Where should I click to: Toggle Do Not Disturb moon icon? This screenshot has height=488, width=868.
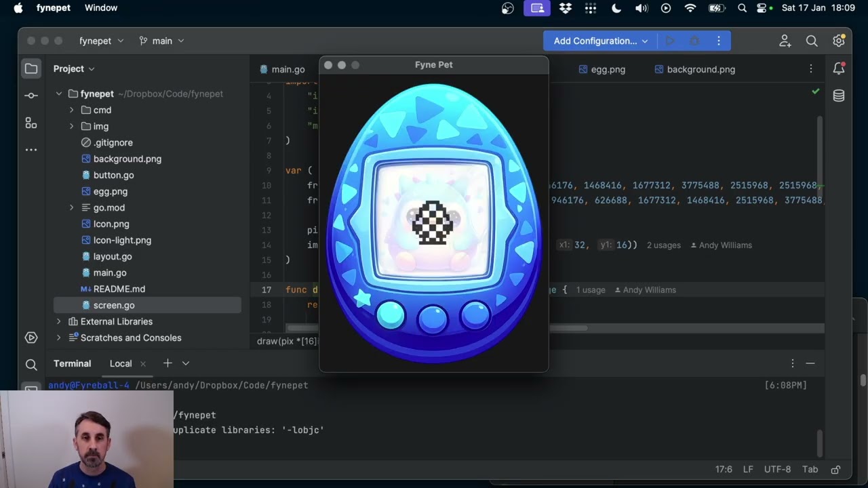[x=616, y=8]
